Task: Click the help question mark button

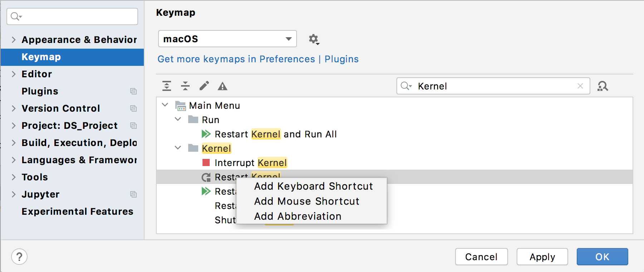Action: [19, 257]
